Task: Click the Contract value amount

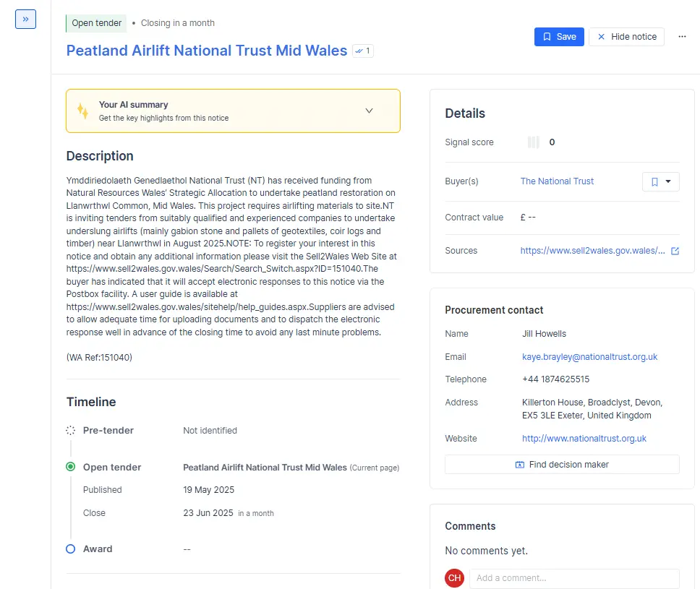Action: coord(528,218)
